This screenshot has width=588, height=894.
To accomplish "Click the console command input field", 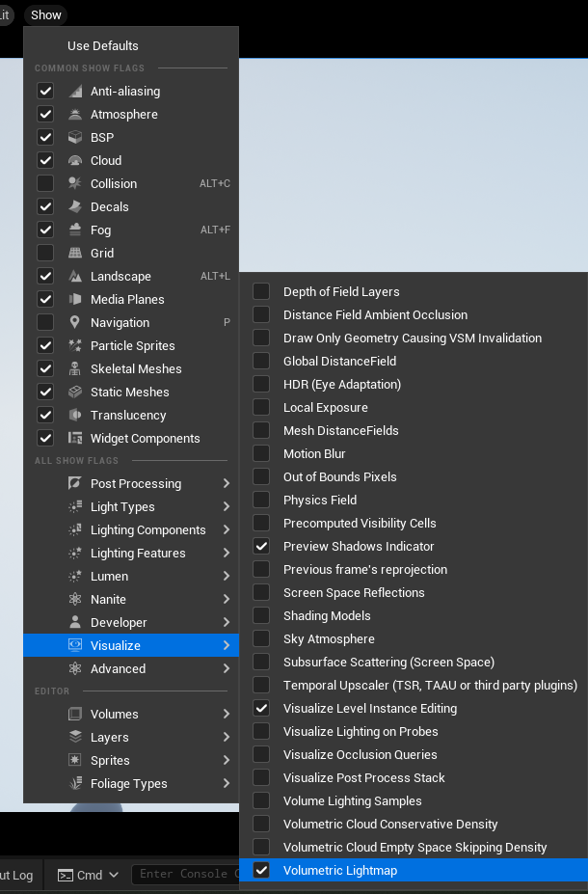I will pos(185,874).
